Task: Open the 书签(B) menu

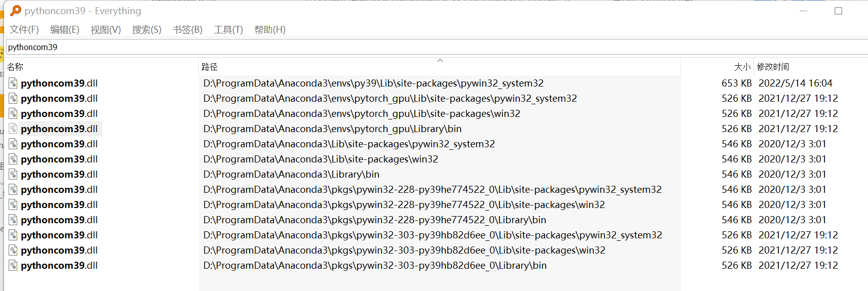Action: pyautogui.click(x=188, y=30)
